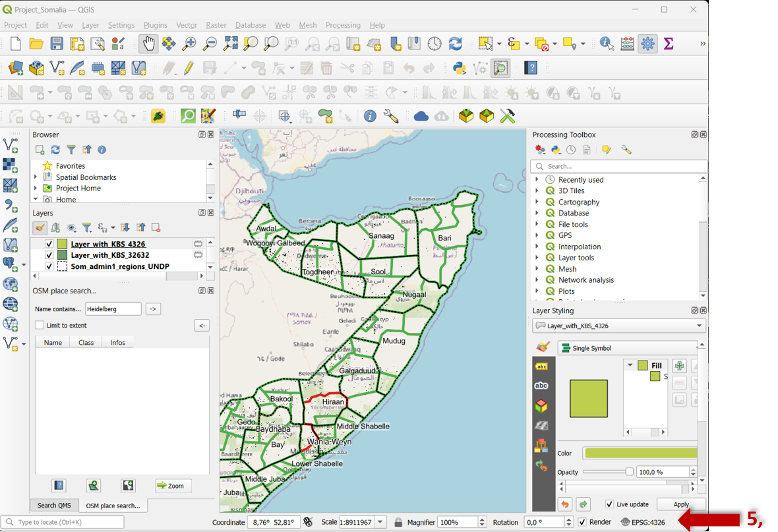The image size is (778, 532).
Task: Expand the Cartography toolbox group
Action: (537, 202)
